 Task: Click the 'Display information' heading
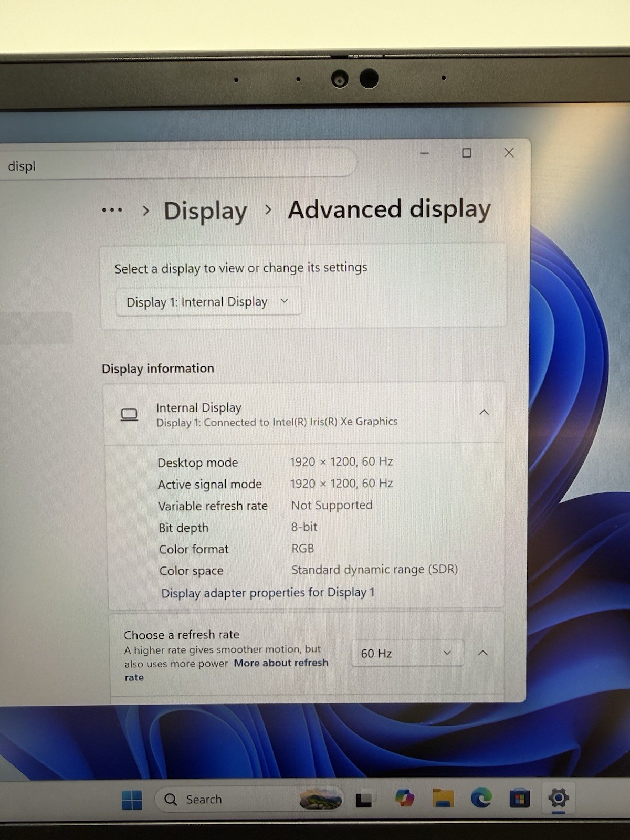158,369
